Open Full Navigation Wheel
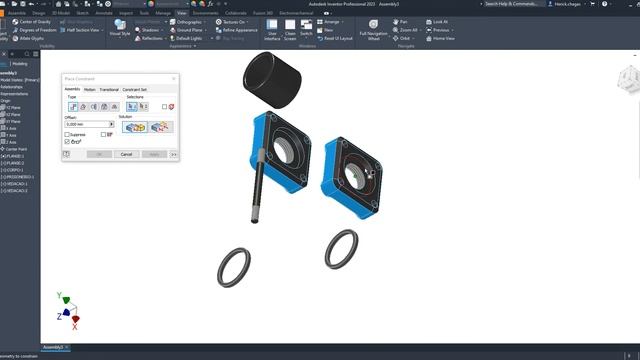 point(373,30)
